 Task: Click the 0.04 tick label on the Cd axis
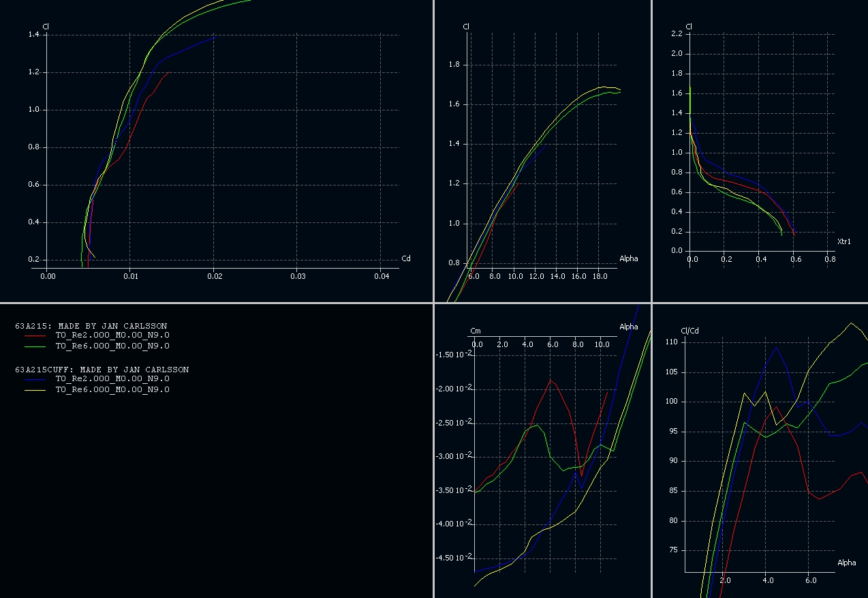pos(382,276)
